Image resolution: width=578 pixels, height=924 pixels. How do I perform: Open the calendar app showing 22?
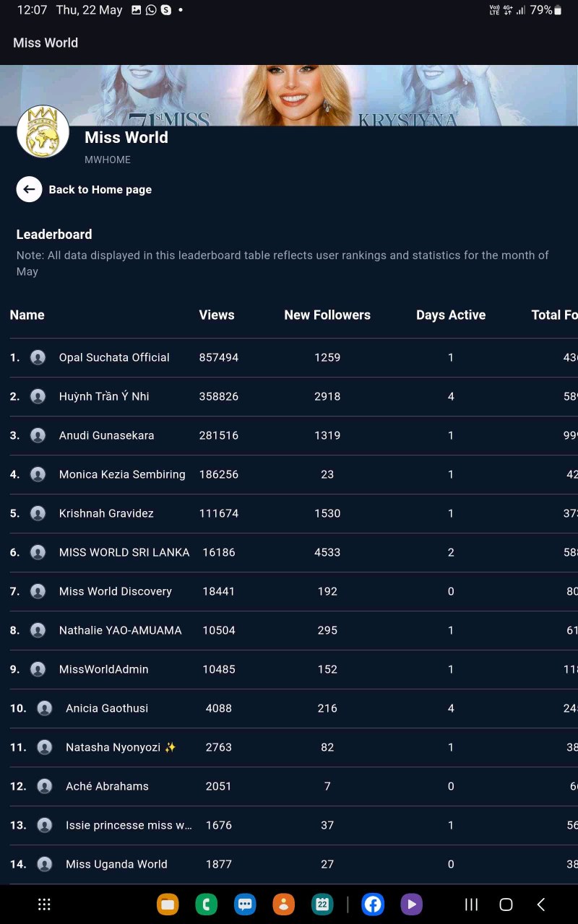[322, 905]
